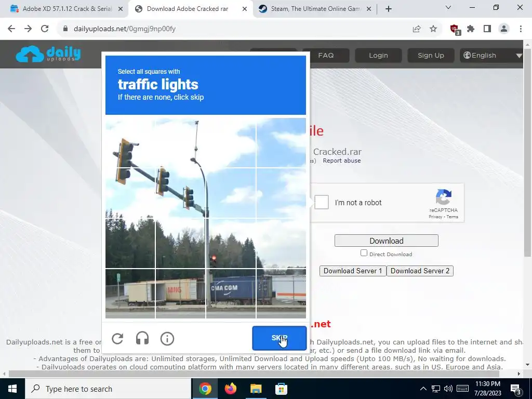Screen dimensions: 532x399
Task: Expand the English language dropdown
Action: pos(492,55)
